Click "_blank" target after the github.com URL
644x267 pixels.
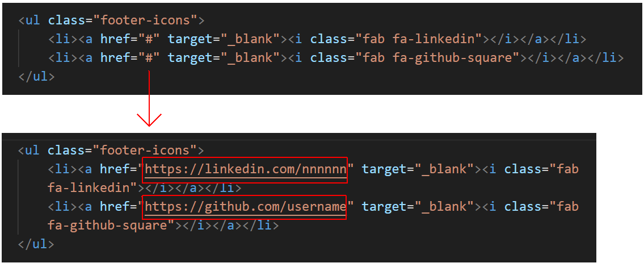[x=444, y=207]
